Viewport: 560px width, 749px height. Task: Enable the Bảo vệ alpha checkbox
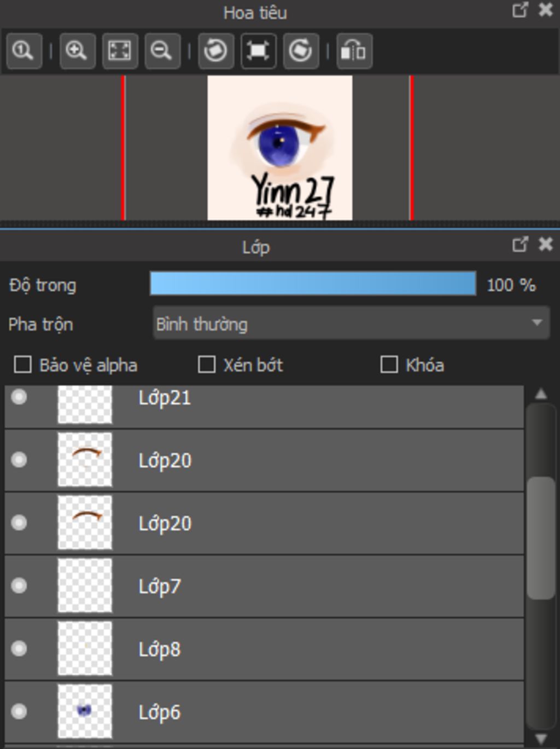point(22,364)
